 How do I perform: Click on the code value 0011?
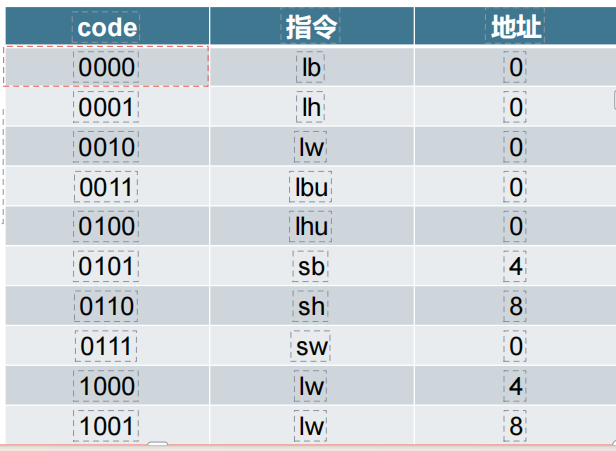[106, 187]
